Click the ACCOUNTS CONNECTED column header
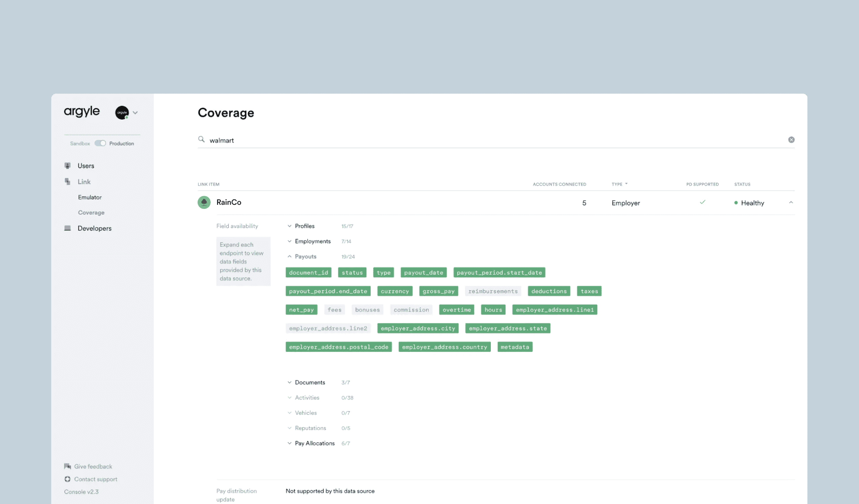The image size is (859, 504). pos(559,184)
